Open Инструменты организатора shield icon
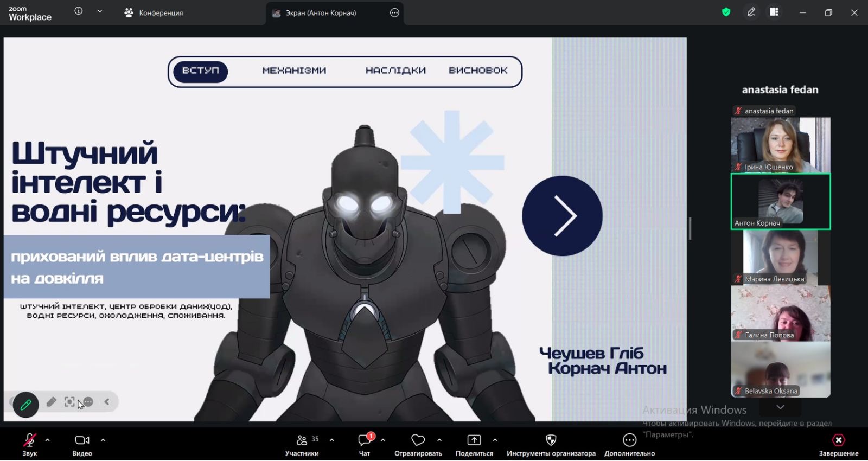Screen dimensions: 868x461 tap(551, 444)
